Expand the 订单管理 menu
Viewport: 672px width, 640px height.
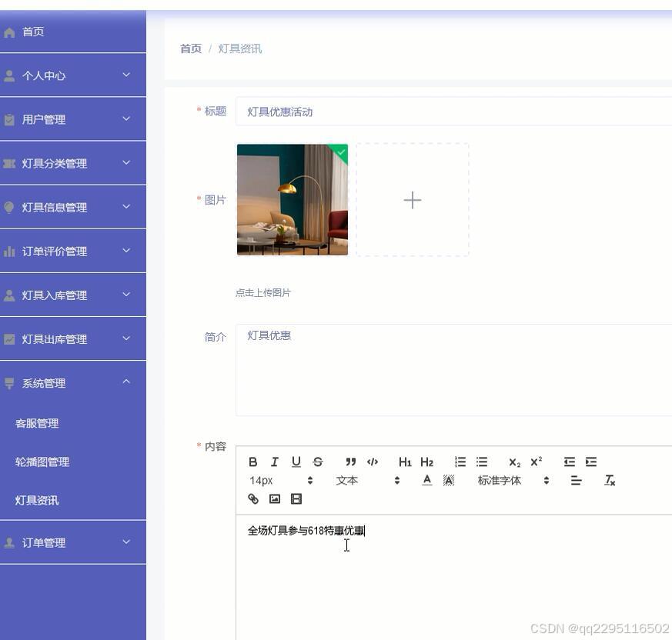[x=73, y=542]
